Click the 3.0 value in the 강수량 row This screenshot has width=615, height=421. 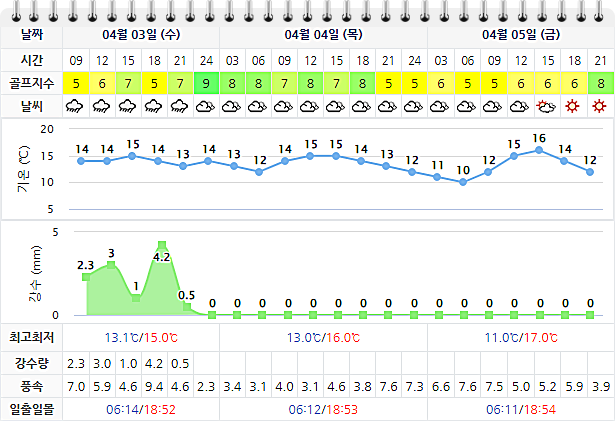[x=102, y=364]
